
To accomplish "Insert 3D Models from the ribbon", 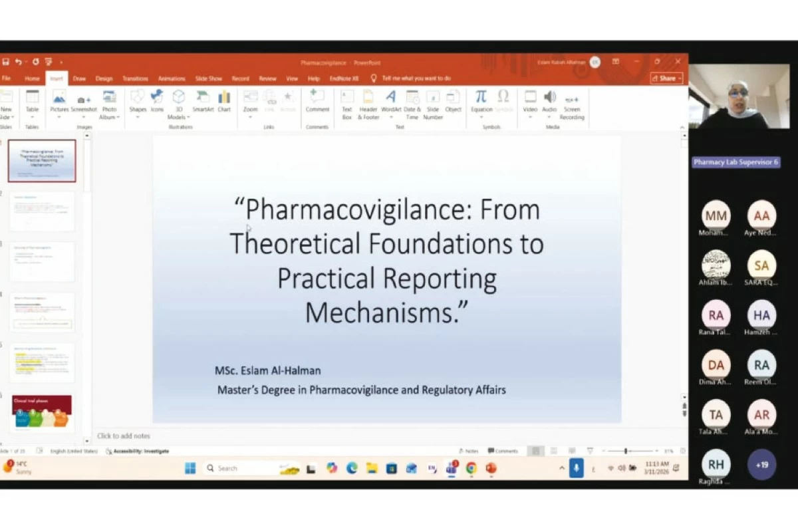I will coord(178,105).
